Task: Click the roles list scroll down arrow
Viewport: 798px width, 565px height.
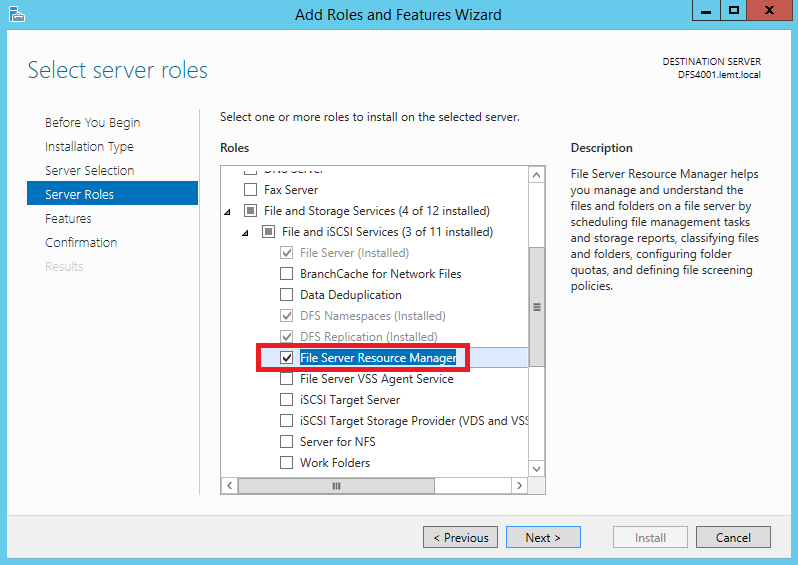Action: click(536, 469)
